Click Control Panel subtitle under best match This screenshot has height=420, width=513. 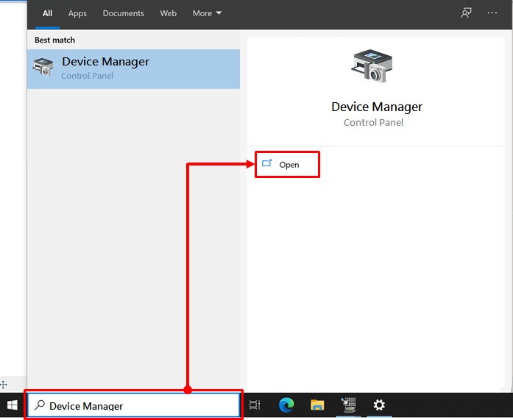point(87,76)
